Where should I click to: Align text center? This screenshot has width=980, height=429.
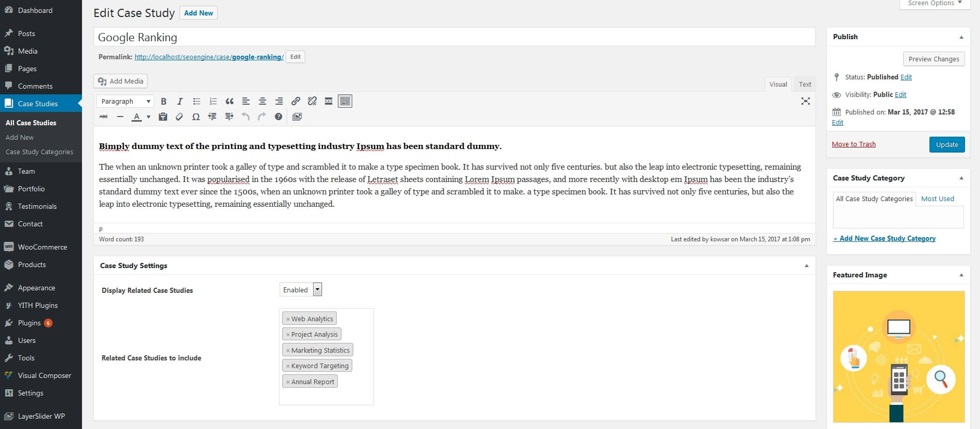pyautogui.click(x=263, y=102)
